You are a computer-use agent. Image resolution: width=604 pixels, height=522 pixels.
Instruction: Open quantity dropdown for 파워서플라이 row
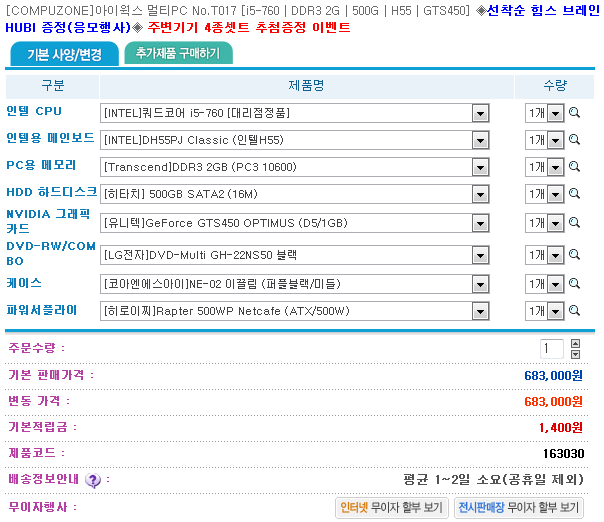(x=545, y=311)
